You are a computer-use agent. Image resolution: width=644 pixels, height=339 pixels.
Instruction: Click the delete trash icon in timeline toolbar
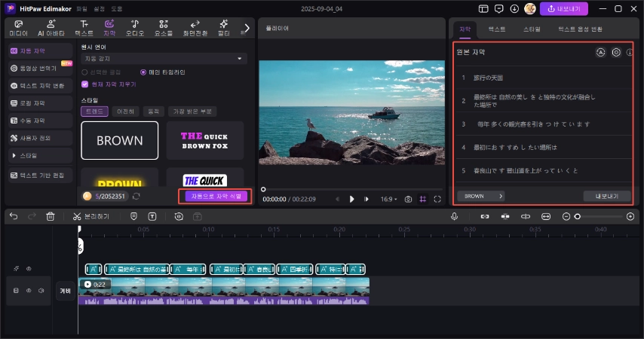[x=51, y=216]
